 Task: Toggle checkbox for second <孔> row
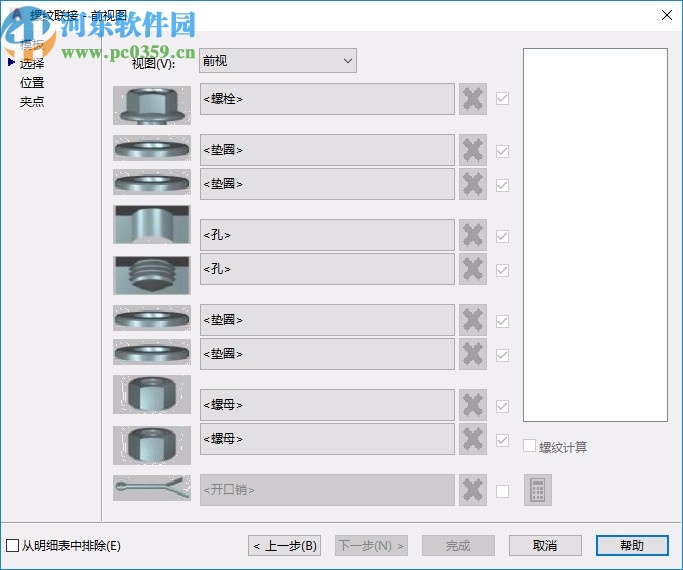pyautogui.click(x=502, y=270)
